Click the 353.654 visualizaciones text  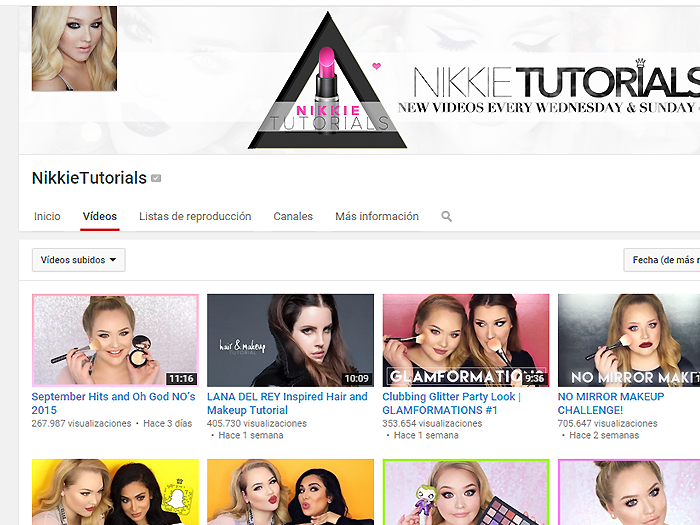point(432,423)
